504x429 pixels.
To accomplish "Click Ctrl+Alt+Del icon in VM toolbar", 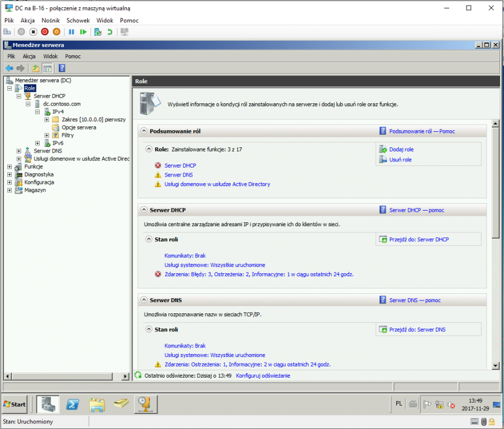I will (x=7, y=32).
